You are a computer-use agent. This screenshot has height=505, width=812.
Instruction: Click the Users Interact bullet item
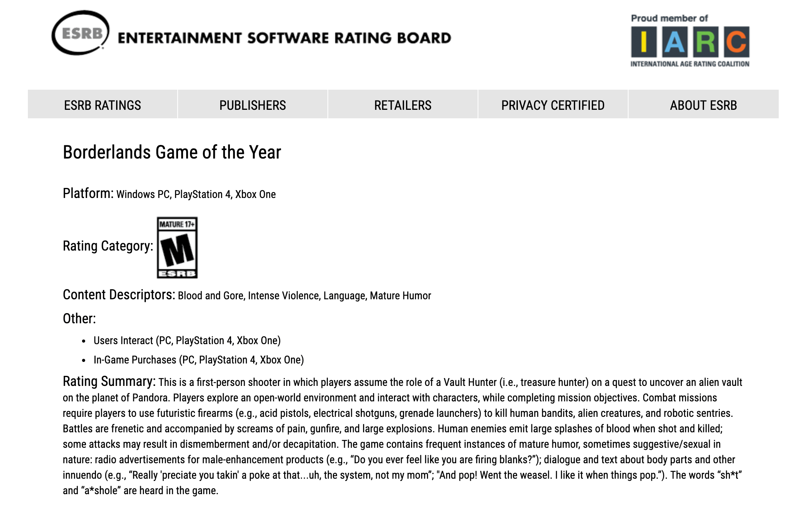point(187,341)
